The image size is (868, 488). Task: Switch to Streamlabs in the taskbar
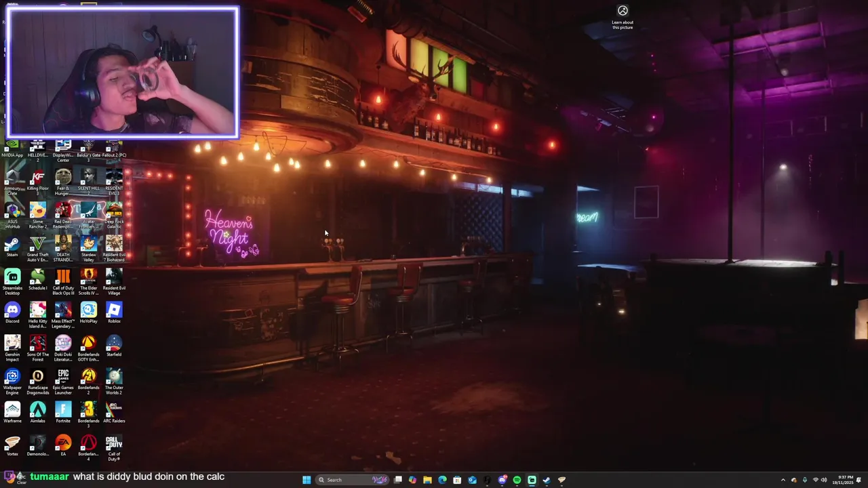click(x=532, y=480)
